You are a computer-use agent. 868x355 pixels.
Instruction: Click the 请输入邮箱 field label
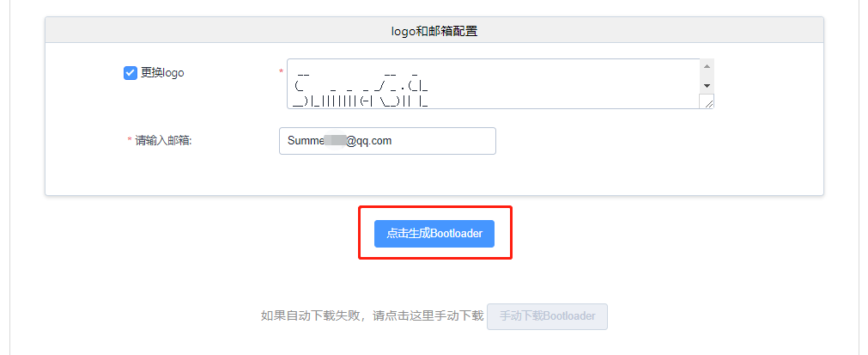[163, 141]
